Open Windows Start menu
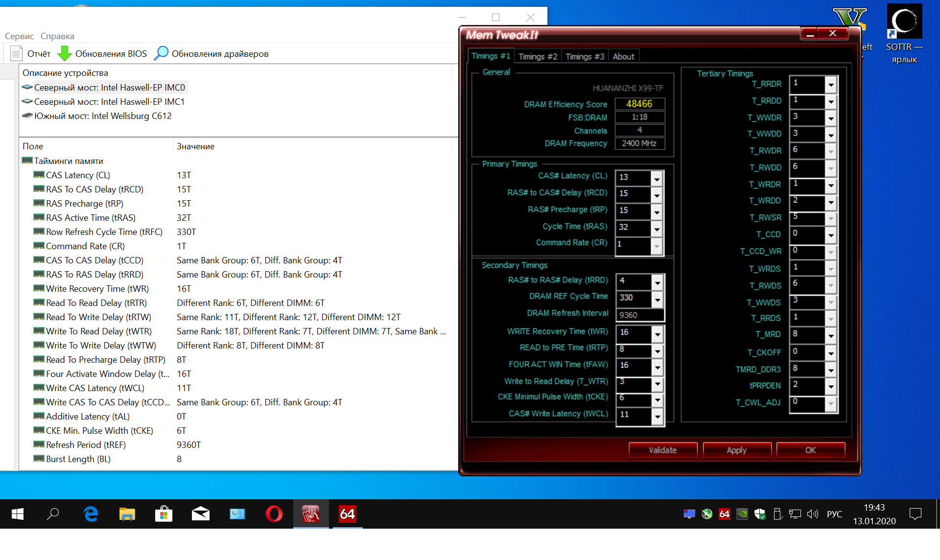940x560 pixels. pyautogui.click(x=18, y=514)
